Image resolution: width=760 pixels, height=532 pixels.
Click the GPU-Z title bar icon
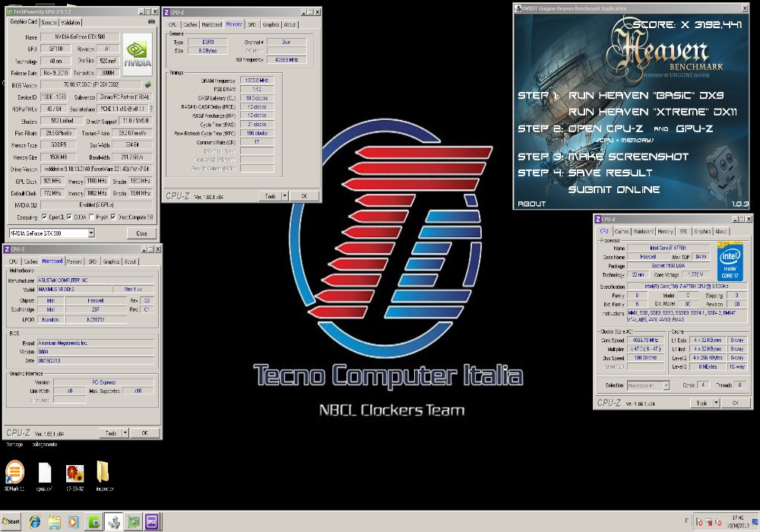coord(10,11)
